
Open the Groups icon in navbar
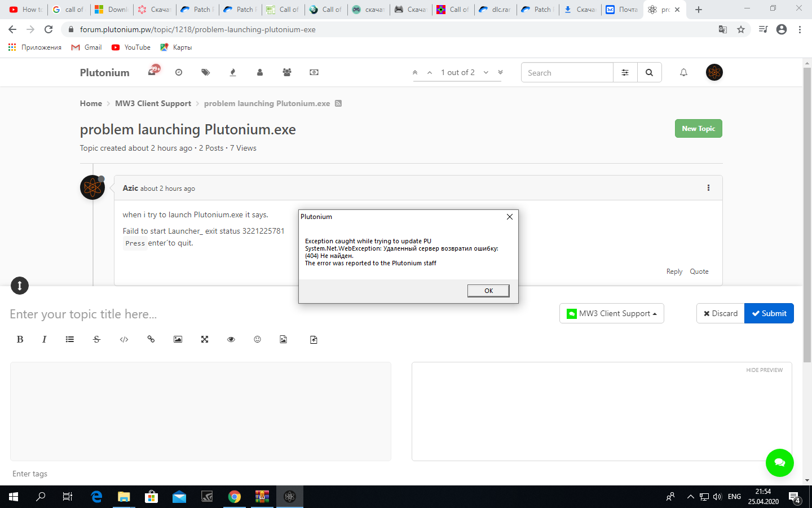click(287, 72)
